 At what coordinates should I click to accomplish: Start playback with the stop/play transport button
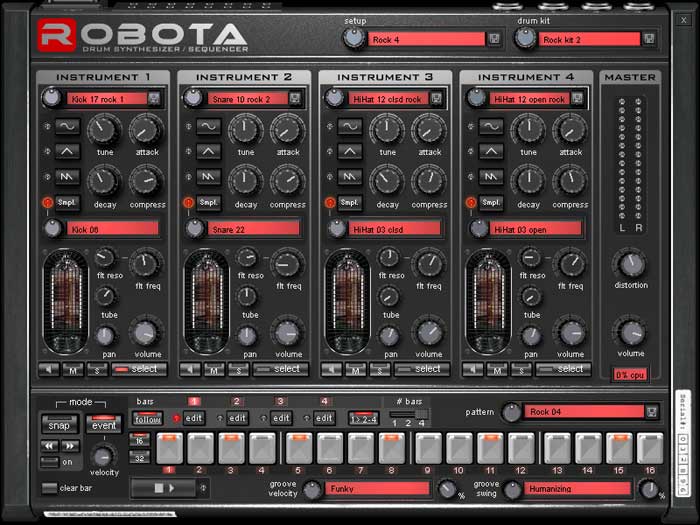[163, 488]
